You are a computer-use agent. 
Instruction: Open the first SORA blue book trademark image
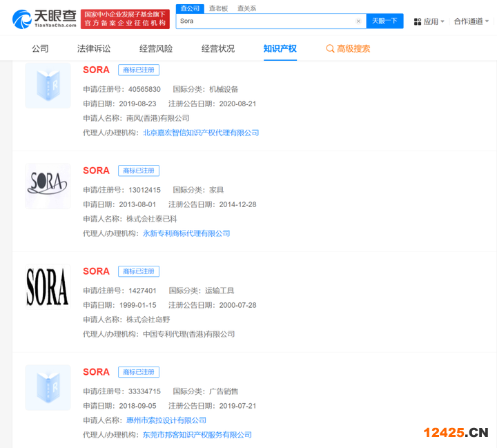(x=48, y=86)
